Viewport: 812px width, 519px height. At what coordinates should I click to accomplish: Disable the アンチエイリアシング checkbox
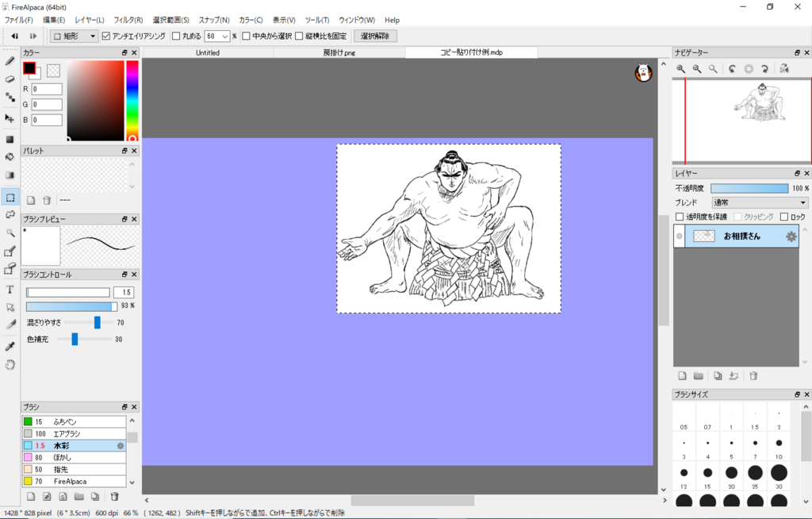coord(106,36)
